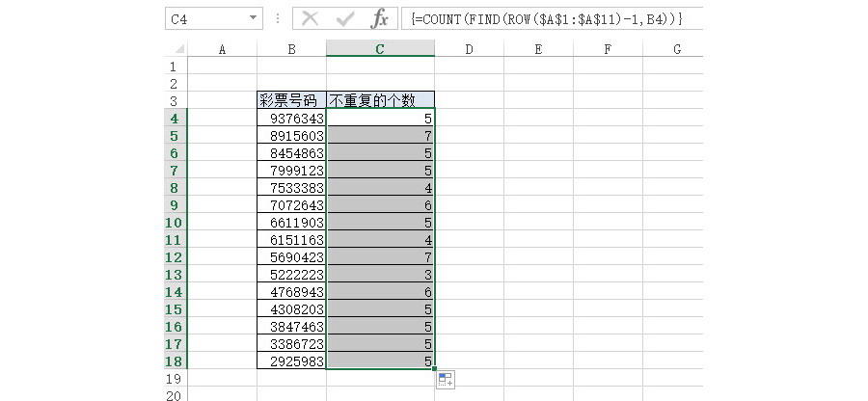This screenshot has height=401, width=868.
Task: Select row 19 header
Action: point(176,378)
